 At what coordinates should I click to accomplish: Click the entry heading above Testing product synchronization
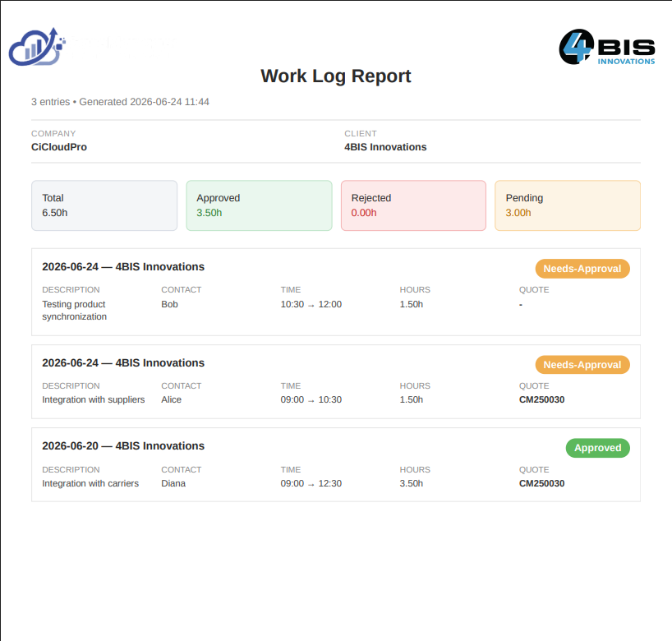click(123, 267)
